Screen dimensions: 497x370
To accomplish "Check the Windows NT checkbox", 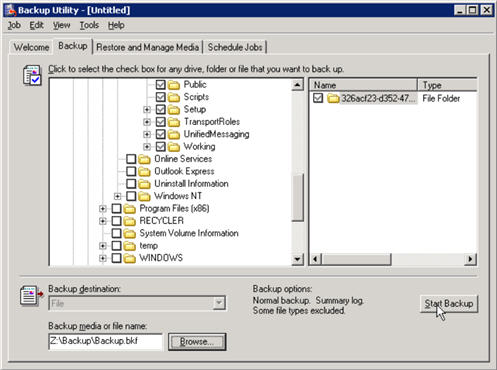I will click(131, 196).
